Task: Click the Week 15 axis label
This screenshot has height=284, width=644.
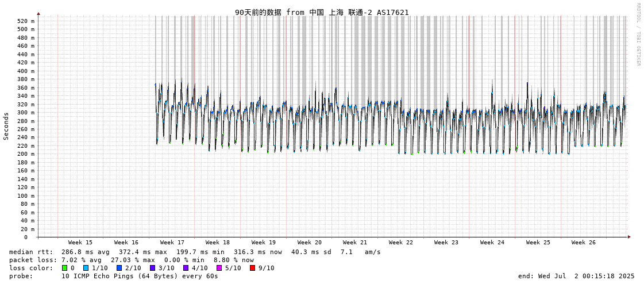Action: click(80, 243)
